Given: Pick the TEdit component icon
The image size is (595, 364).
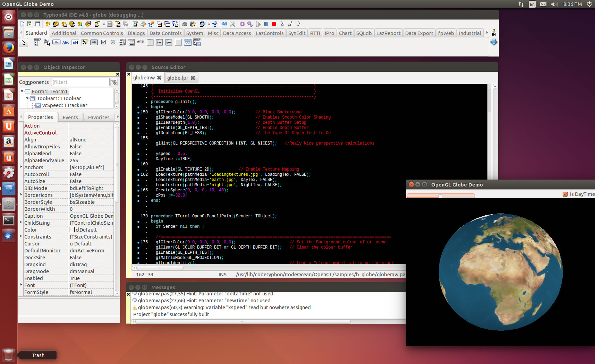Looking at the screenshot, I should 75,42.
